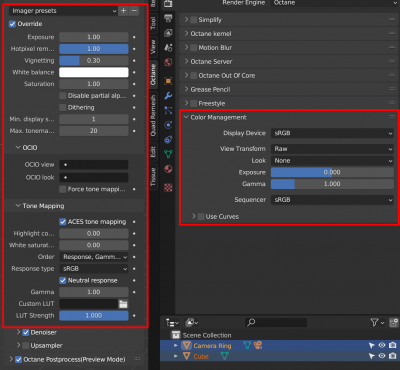The width and height of the screenshot is (400, 370).
Task: Open the Texture properties checker icon
Action: [168, 188]
